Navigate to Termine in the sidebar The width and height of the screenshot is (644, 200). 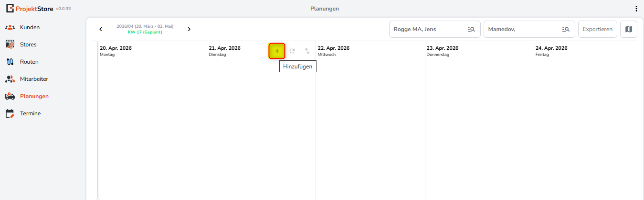[30, 113]
